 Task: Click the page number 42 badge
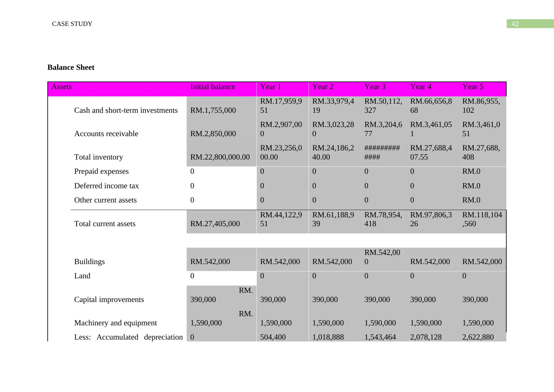click(x=530, y=24)
